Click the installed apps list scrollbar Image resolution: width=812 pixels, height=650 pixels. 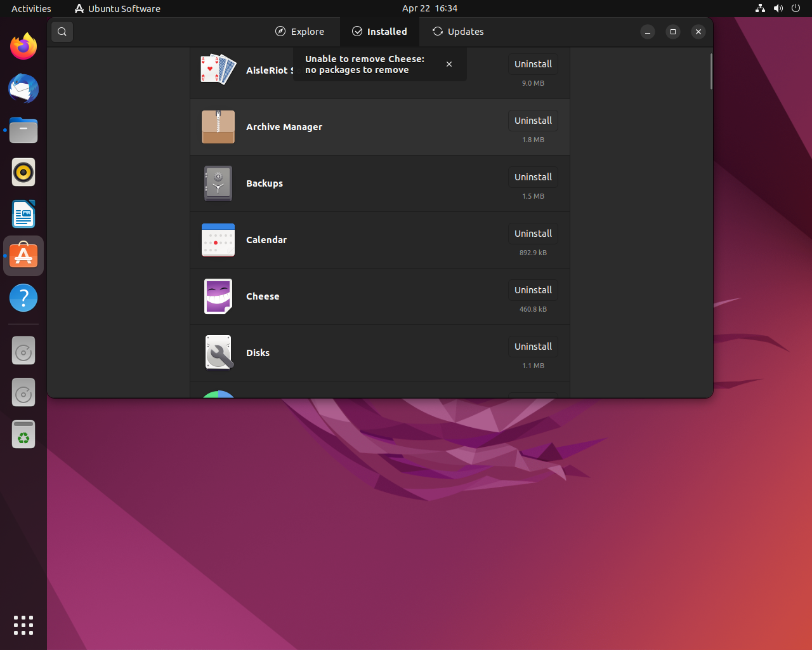point(711,71)
